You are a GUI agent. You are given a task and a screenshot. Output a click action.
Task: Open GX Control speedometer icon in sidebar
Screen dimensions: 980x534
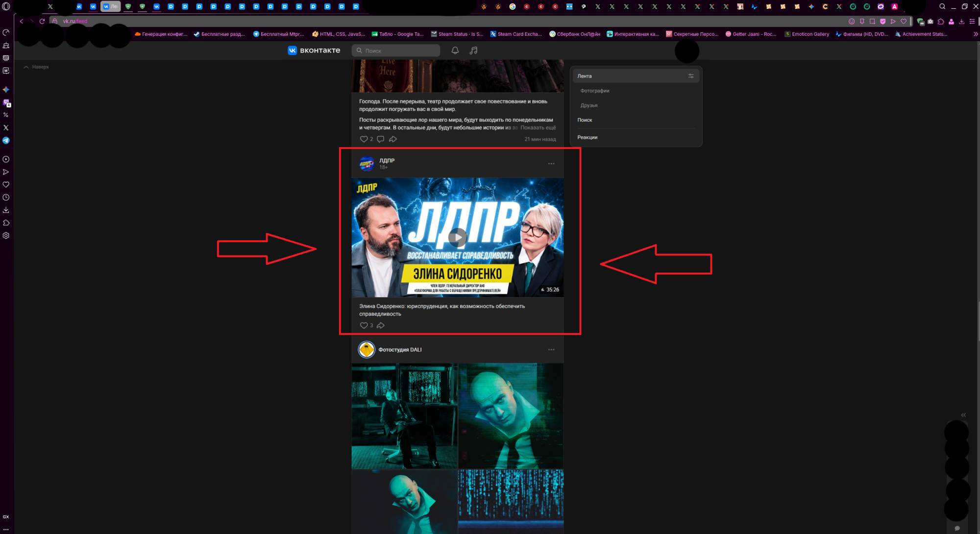coord(6,32)
